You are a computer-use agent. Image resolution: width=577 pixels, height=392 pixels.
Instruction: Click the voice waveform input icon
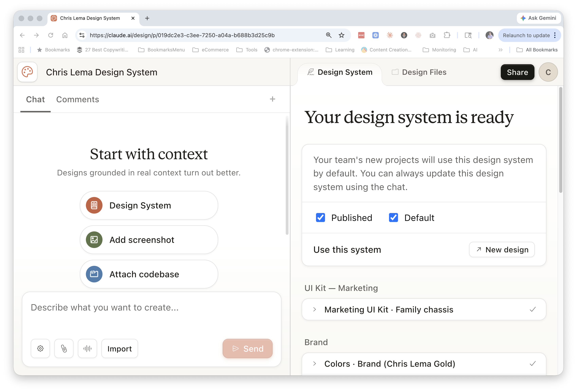(87, 348)
